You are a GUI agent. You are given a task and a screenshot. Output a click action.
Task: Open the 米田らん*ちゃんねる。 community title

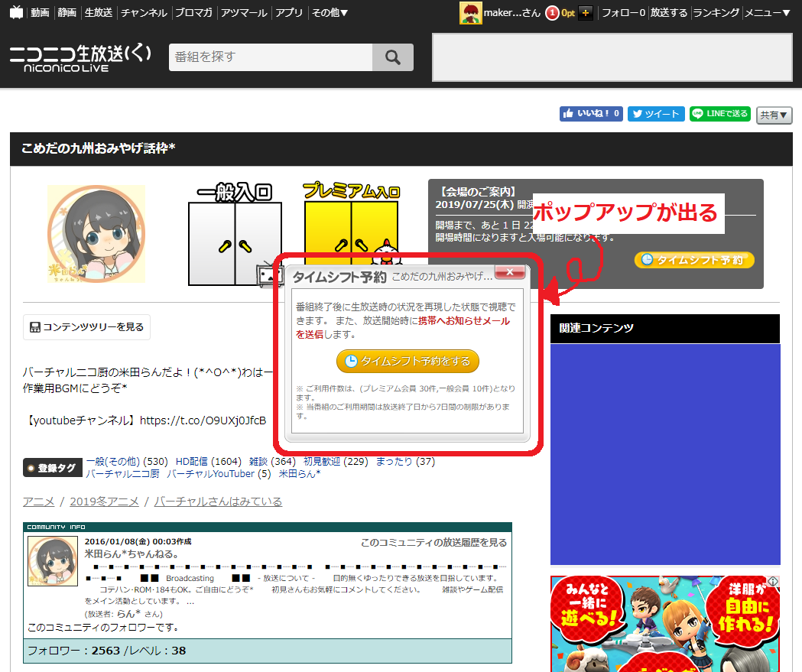coord(132,554)
